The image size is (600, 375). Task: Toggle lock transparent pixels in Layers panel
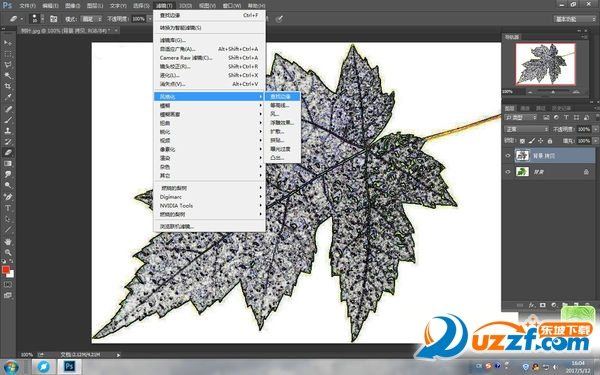point(522,141)
